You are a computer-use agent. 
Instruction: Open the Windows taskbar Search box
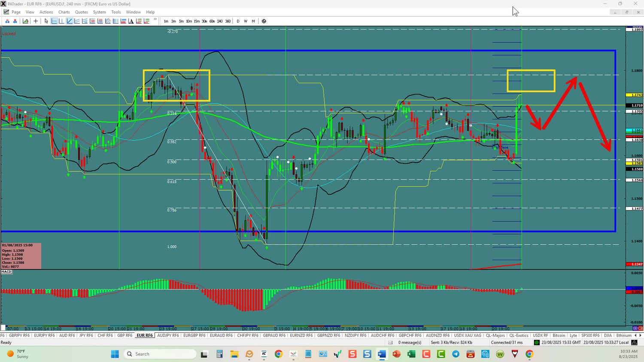(160, 354)
